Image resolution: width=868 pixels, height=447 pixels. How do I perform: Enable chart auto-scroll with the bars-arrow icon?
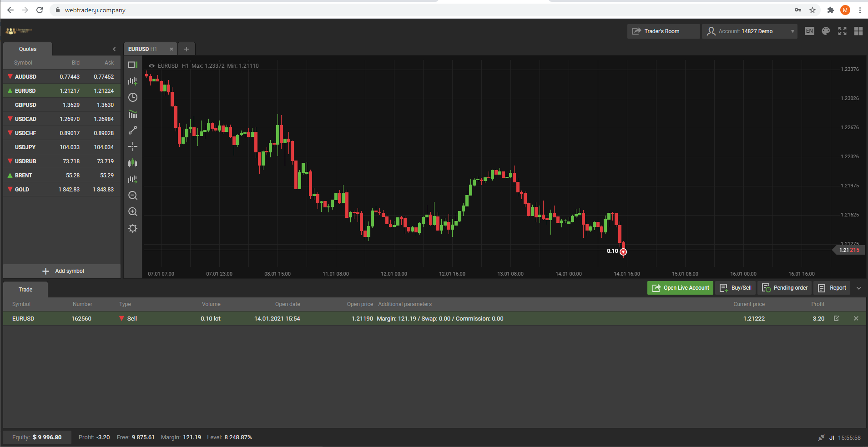click(133, 179)
